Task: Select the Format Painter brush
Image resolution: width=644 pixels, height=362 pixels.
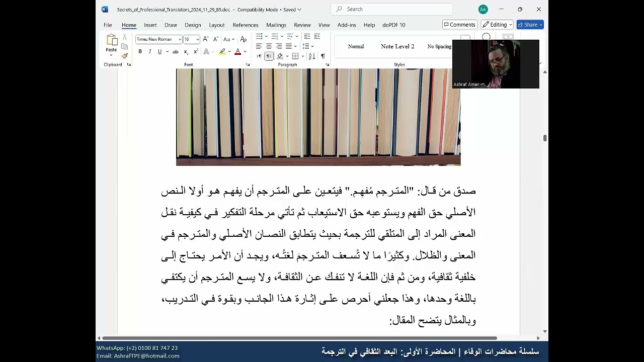Action: (125, 56)
